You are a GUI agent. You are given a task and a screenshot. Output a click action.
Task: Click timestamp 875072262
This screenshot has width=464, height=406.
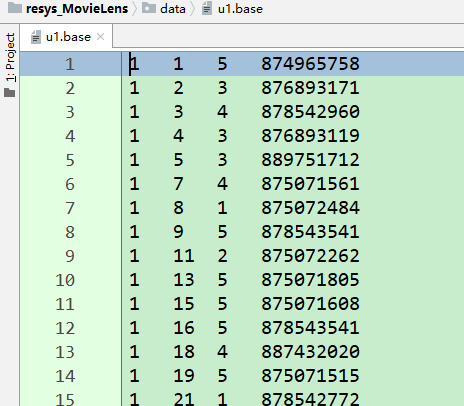[x=310, y=256]
